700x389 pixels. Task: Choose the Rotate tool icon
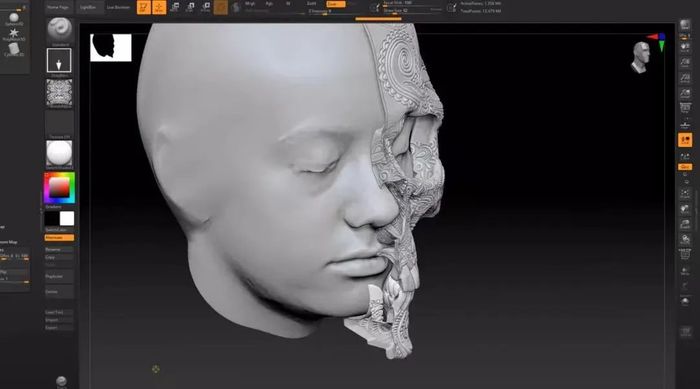click(206, 7)
